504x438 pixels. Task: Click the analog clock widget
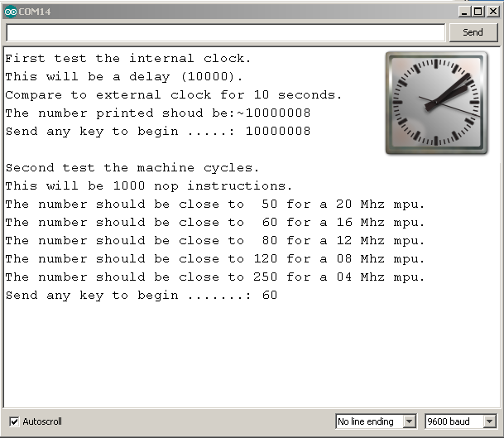tap(436, 103)
